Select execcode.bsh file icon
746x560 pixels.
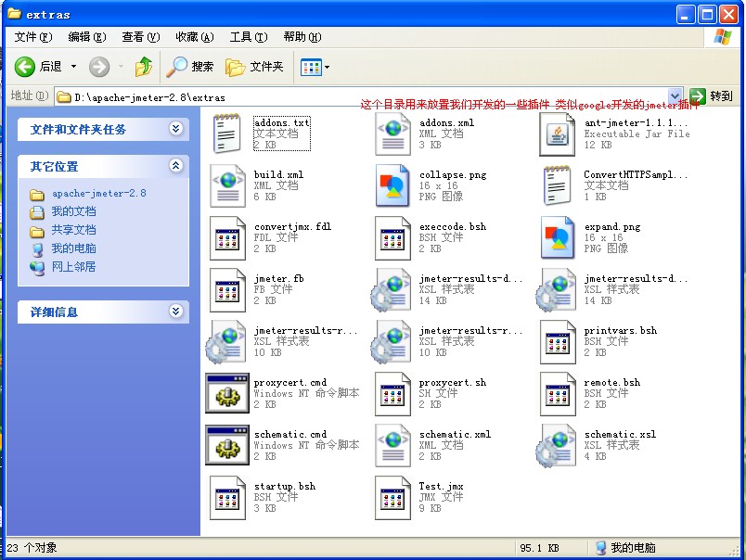click(392, 238)
